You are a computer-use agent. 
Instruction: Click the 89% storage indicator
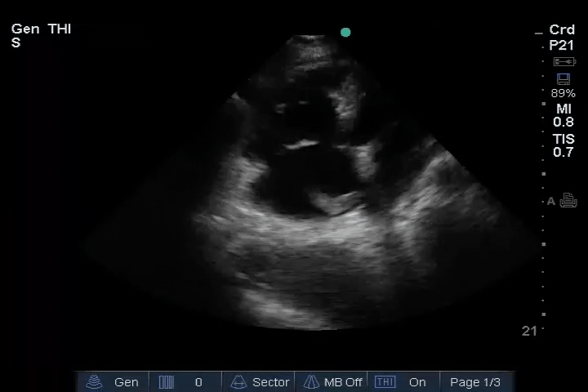563,93
